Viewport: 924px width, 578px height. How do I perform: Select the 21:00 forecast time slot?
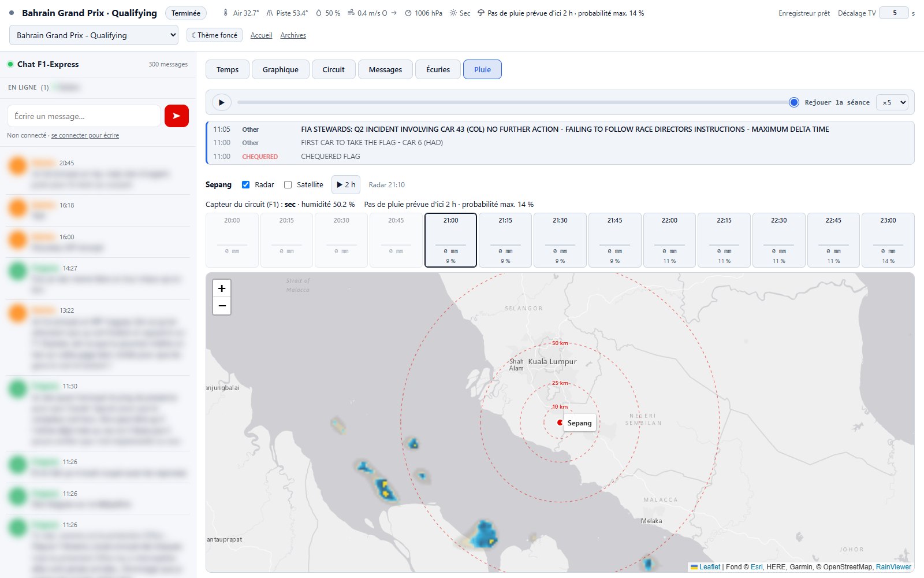(450, 240)
